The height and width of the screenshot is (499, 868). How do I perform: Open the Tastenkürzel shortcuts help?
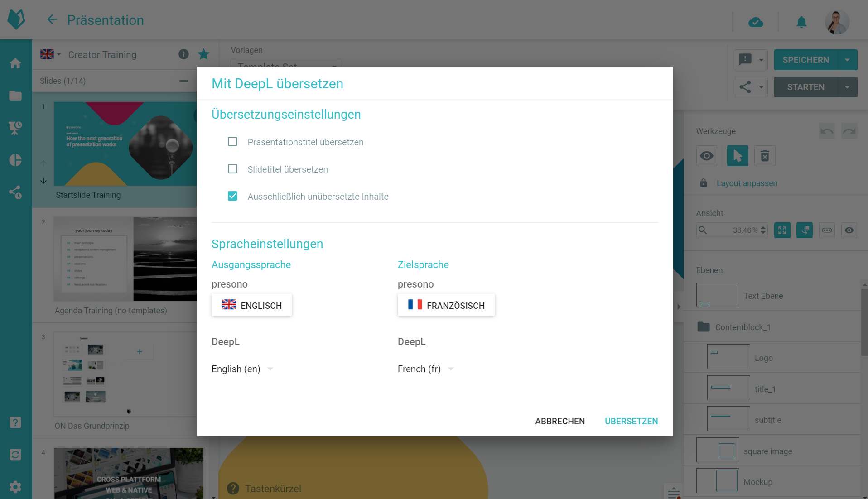click(x=265, y=489)
